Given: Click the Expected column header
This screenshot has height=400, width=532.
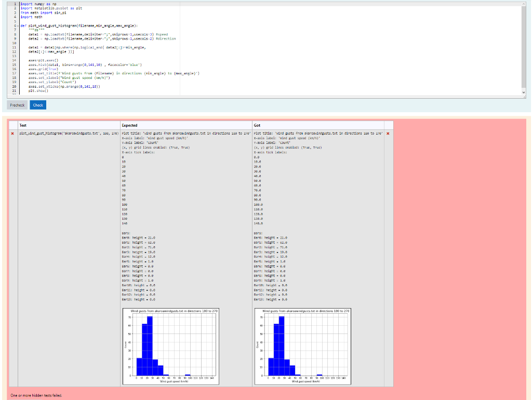Looking at the screenshot, I should 129,125.
